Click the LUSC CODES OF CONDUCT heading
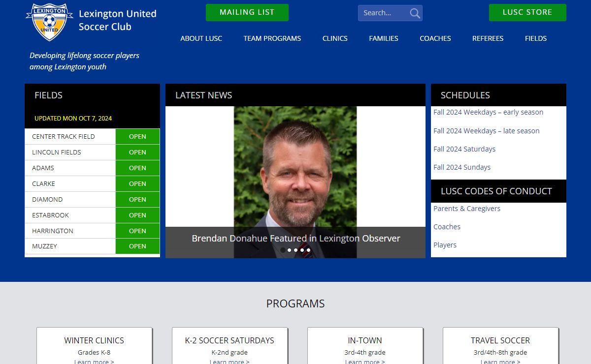The image size is (591, 364). pyautogui.click(x=496, y=191)
